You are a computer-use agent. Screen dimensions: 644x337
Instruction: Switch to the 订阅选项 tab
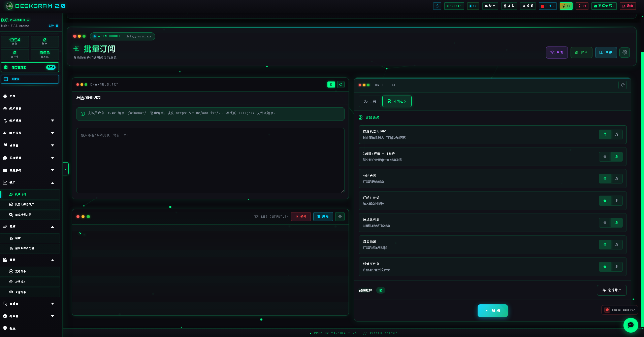[x=397, y=101]
